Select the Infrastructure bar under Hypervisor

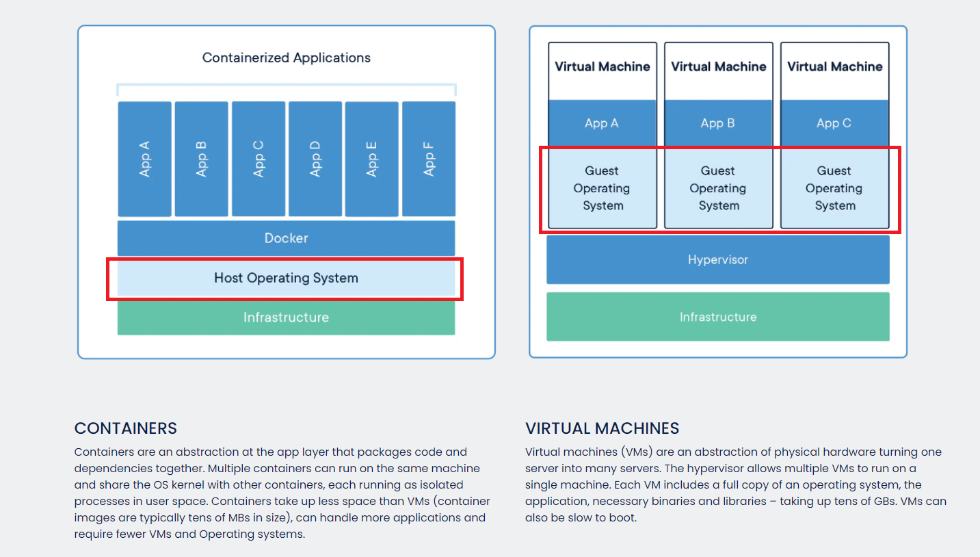click(x=718, y=316)
